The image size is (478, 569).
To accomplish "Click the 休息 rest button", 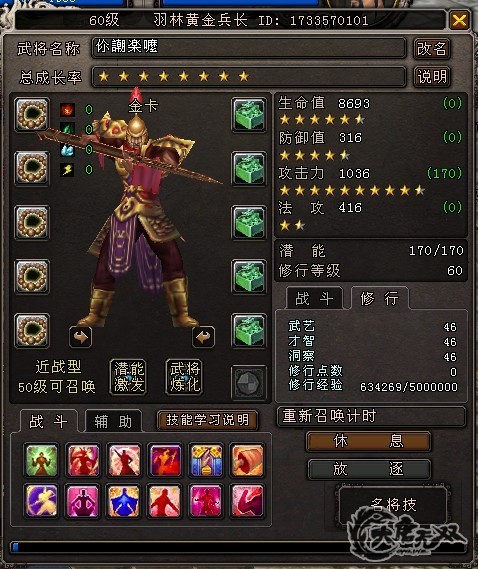I will [x=368, y=441].
